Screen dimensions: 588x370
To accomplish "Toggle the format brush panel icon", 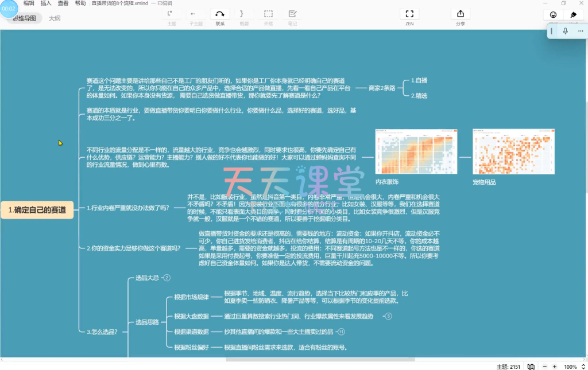I will point(572,14).
